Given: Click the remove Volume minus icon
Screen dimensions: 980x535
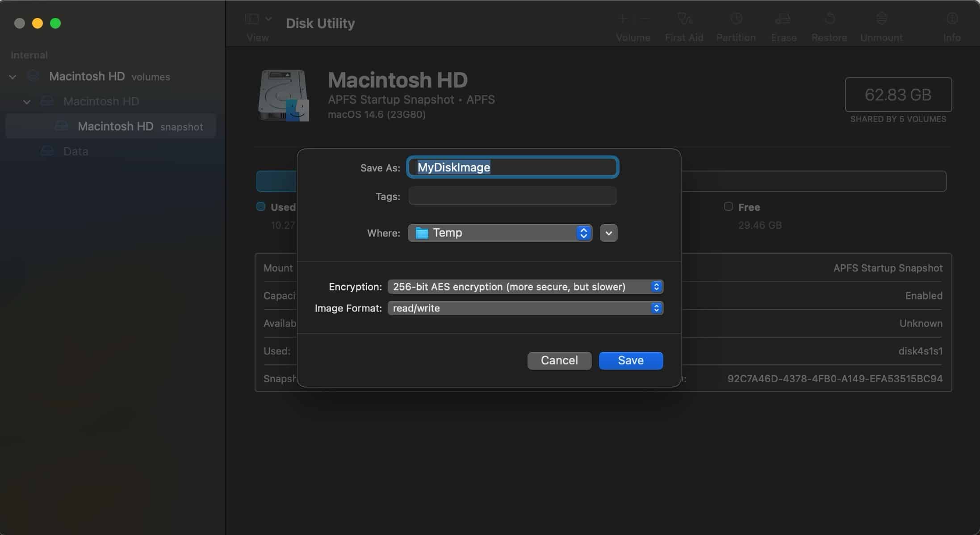Looking at the screenshot, I should (x=645, y=19).
